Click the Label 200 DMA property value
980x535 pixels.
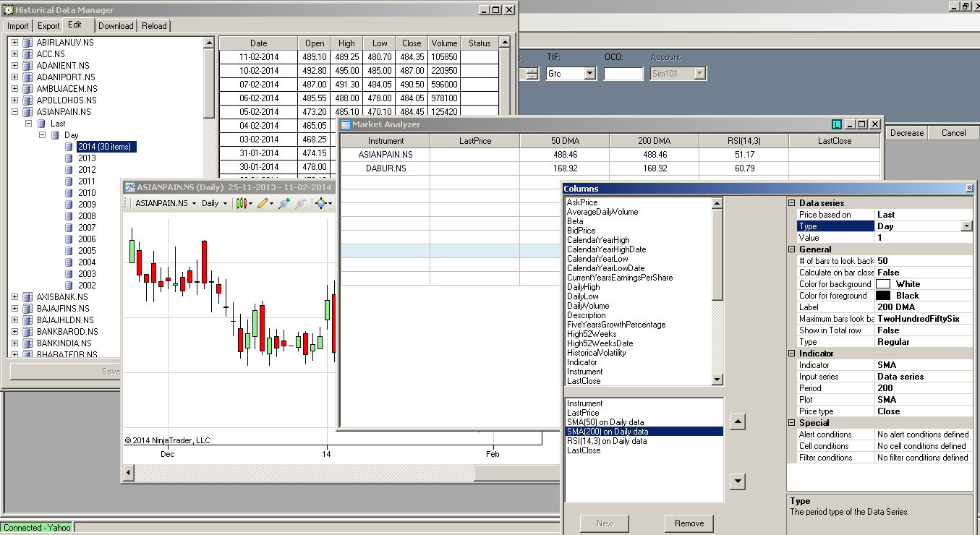[x=924, y=307]
